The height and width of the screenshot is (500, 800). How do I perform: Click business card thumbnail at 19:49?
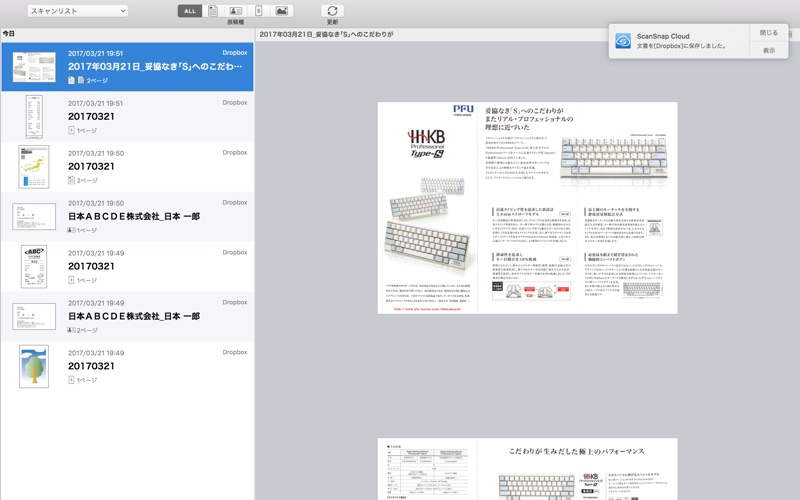coord(34,316)
